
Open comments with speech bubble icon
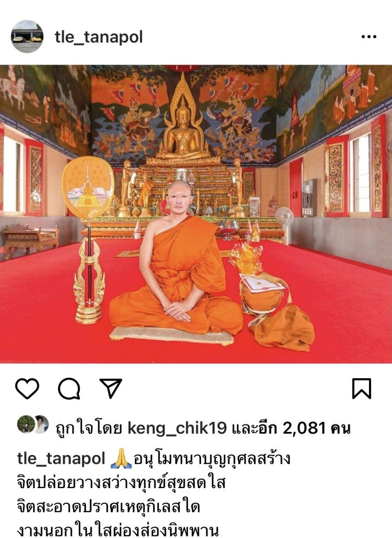69,389
